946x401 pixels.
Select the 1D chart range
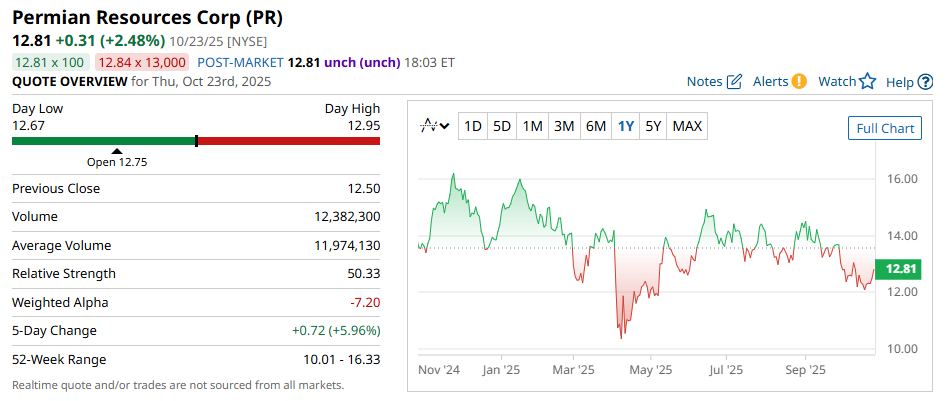(473, 126)
